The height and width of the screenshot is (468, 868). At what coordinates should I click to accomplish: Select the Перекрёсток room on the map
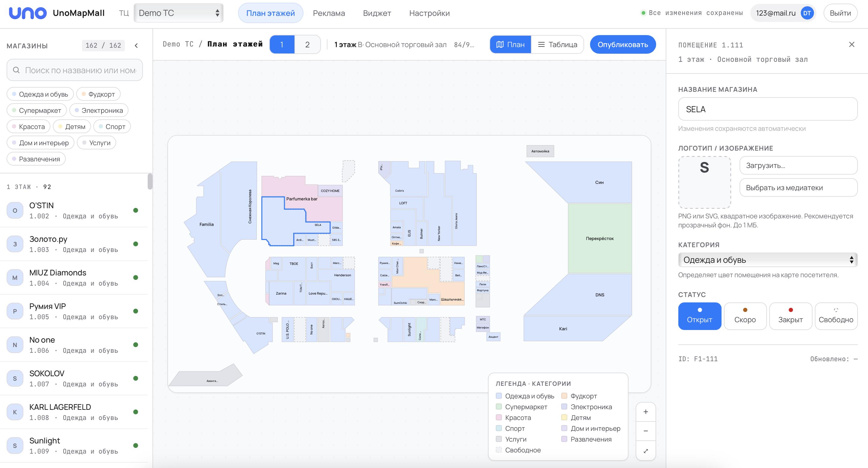click(x=600, y=238)
